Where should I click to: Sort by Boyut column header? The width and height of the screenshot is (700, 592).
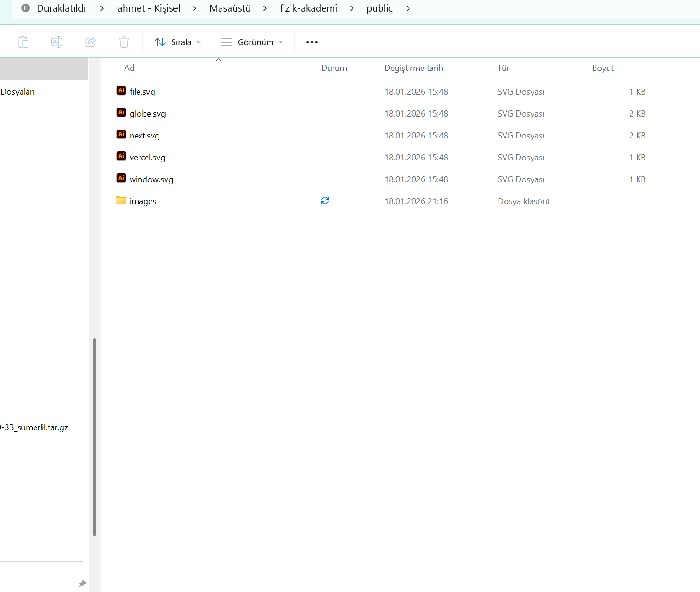pos(603,68)
